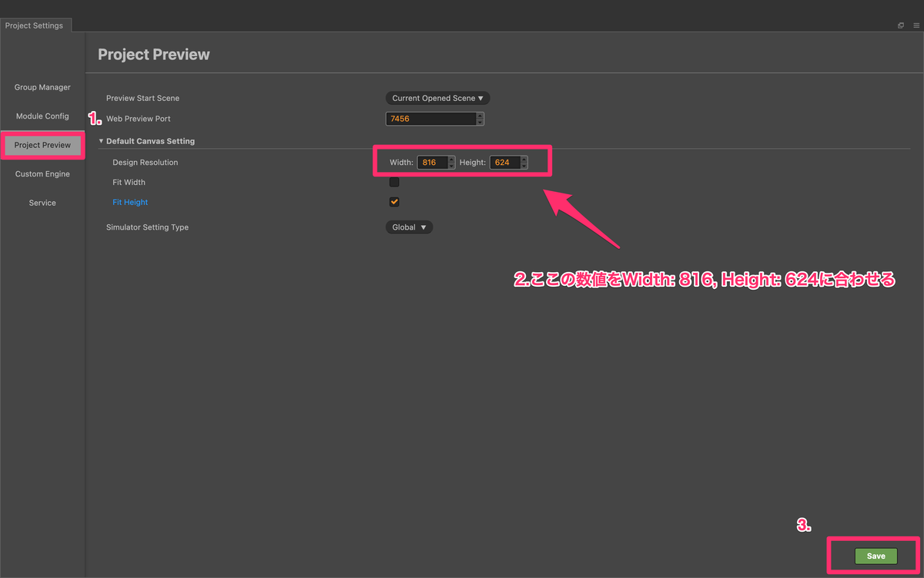Increment the Width value
This screenshot has width=924, height=578.
[x=451, y=160]
